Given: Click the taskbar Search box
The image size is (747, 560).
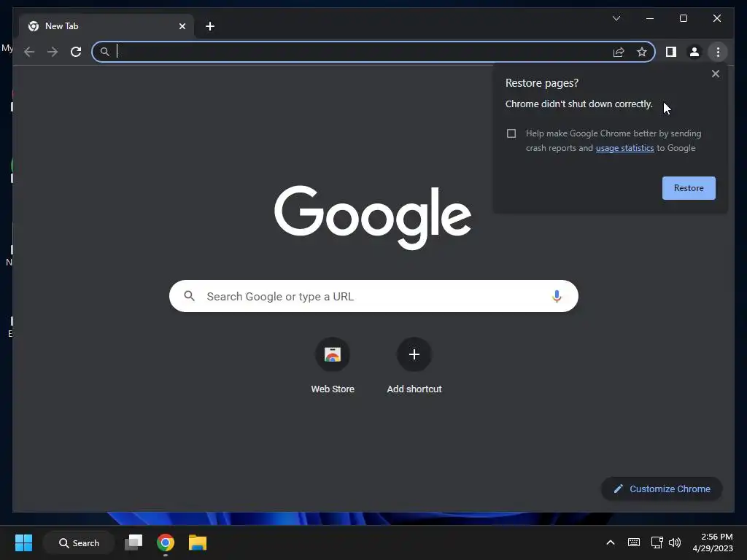Looking at the screenshot, I should 79,542.
